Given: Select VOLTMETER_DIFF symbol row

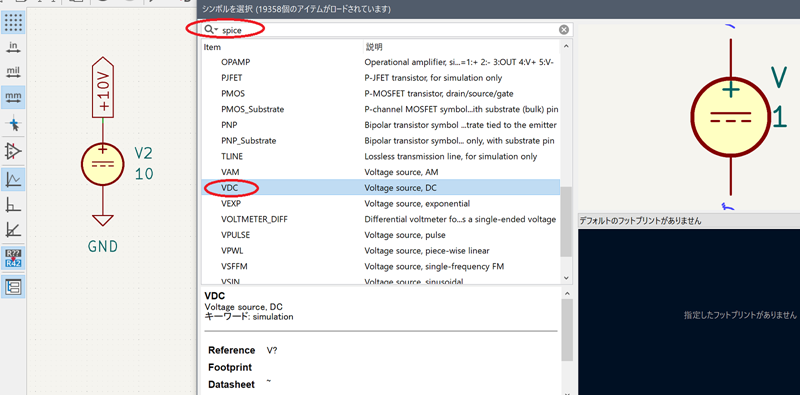Looking at the screenshot, I should point(381,219).
